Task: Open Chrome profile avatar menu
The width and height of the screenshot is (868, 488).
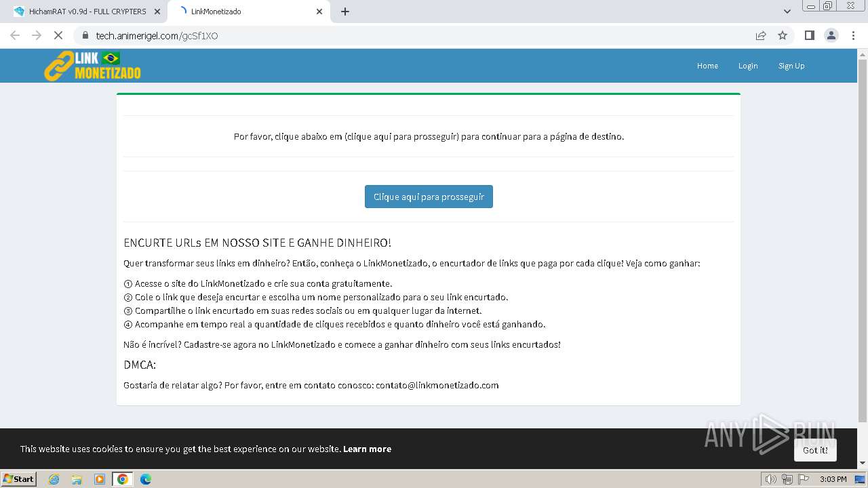Action: pos(831,35)
